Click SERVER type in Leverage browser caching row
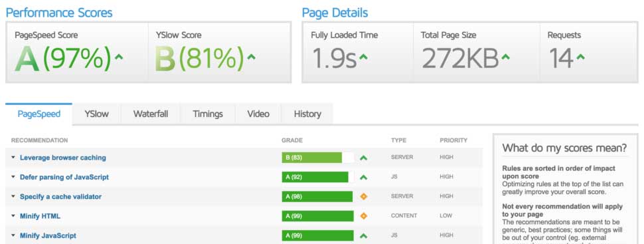Viewport: 644px width, 244px height. click(x=402, y=157)
